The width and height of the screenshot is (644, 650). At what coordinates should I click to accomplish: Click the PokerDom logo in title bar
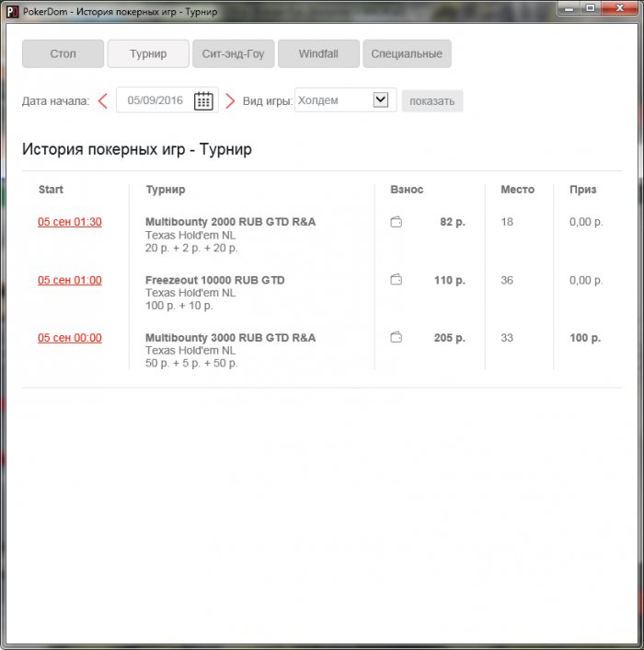click(13, 12)
